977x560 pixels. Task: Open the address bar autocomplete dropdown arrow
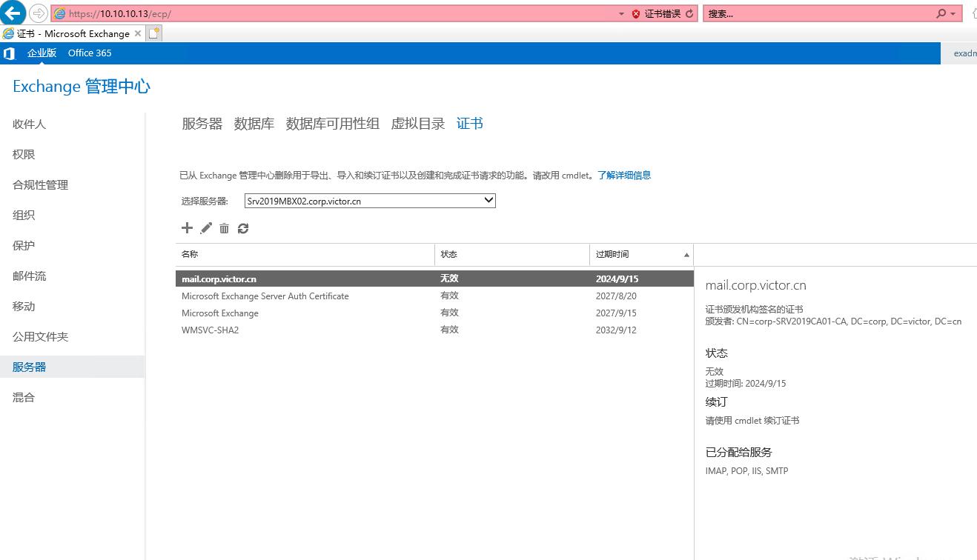pos(621,13)
